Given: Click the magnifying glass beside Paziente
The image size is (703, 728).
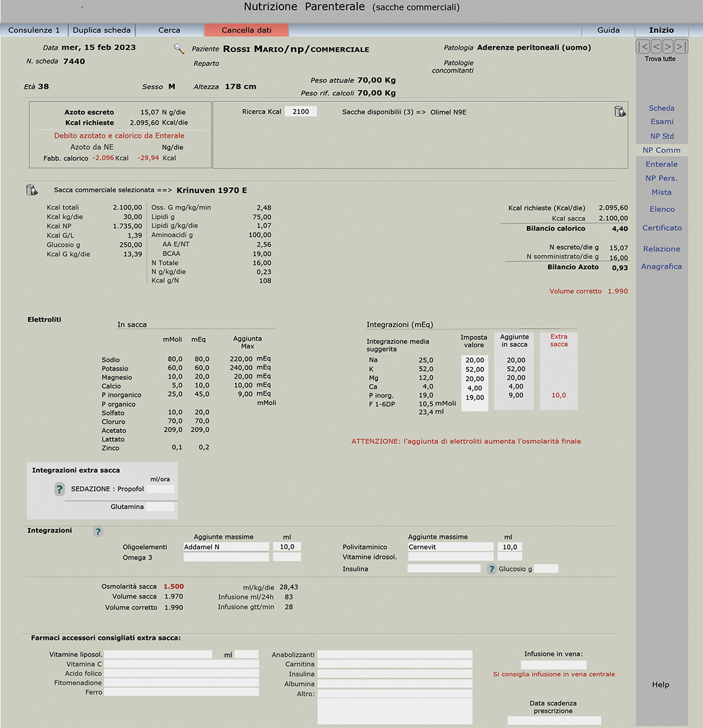Looking at the screenshot, I should click(179, 48).
